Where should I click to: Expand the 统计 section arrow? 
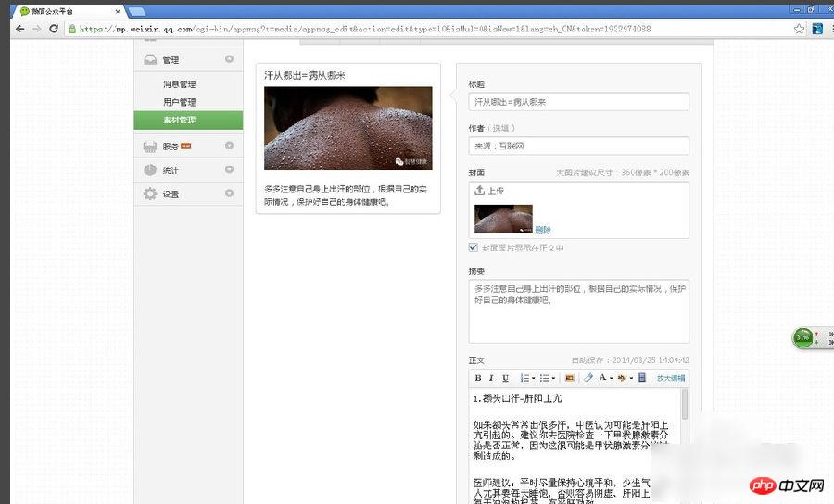click(x=229, y=170)
